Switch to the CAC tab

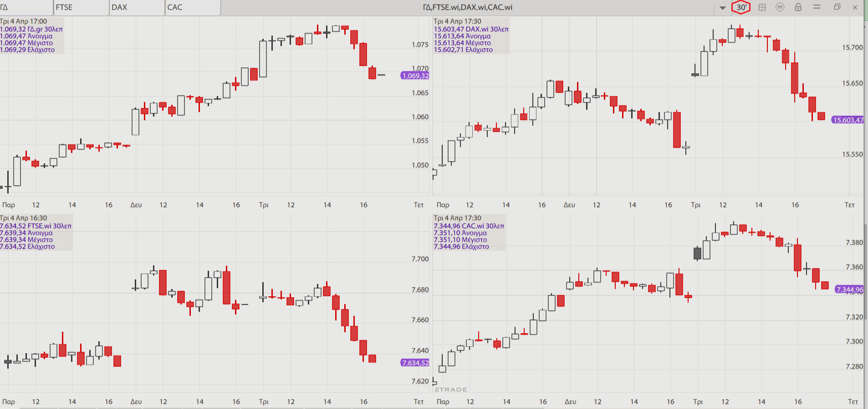click(192, 8)
